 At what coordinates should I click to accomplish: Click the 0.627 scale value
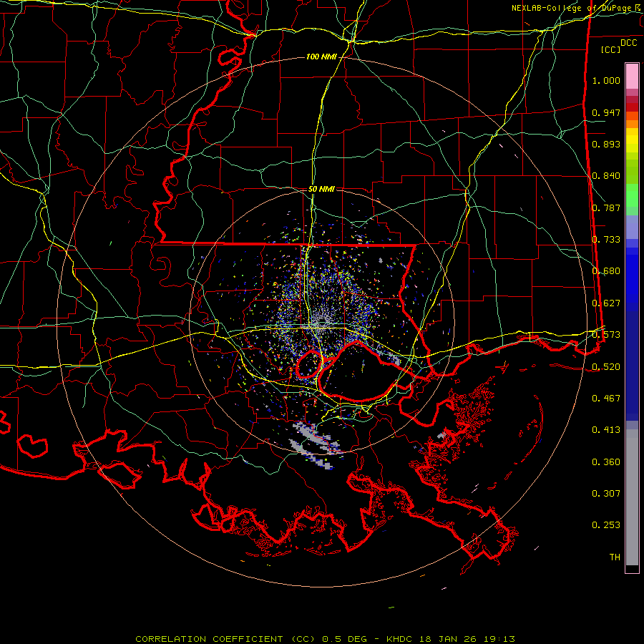point(606,303)
